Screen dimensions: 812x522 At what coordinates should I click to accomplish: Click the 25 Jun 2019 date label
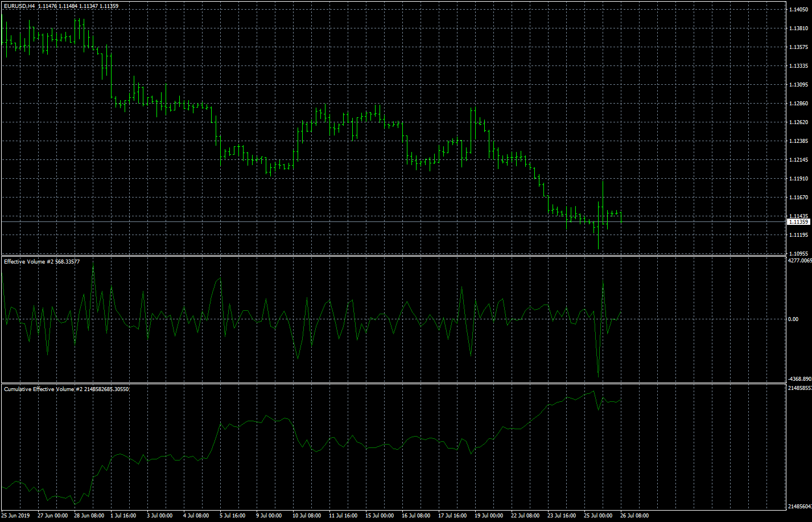pos(17,516)
